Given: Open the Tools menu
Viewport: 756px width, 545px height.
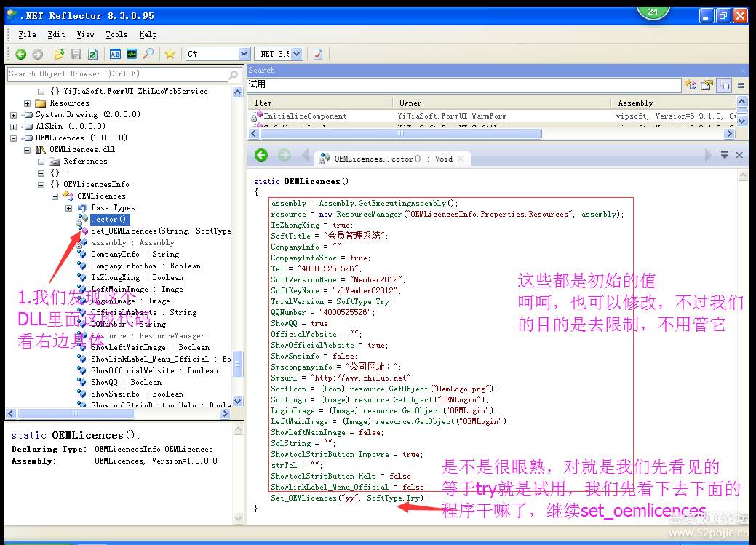Looking at the screenshot, I should [x=116, y=34].
